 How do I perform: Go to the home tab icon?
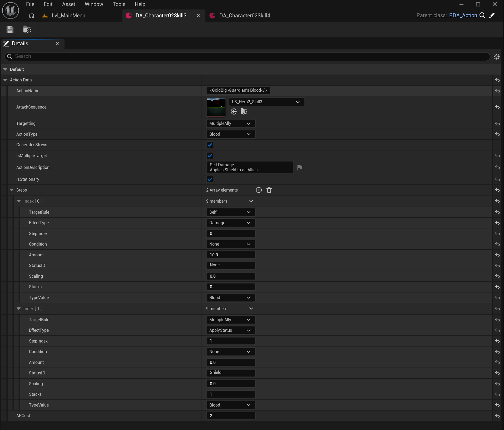click(x=32, y=16)
